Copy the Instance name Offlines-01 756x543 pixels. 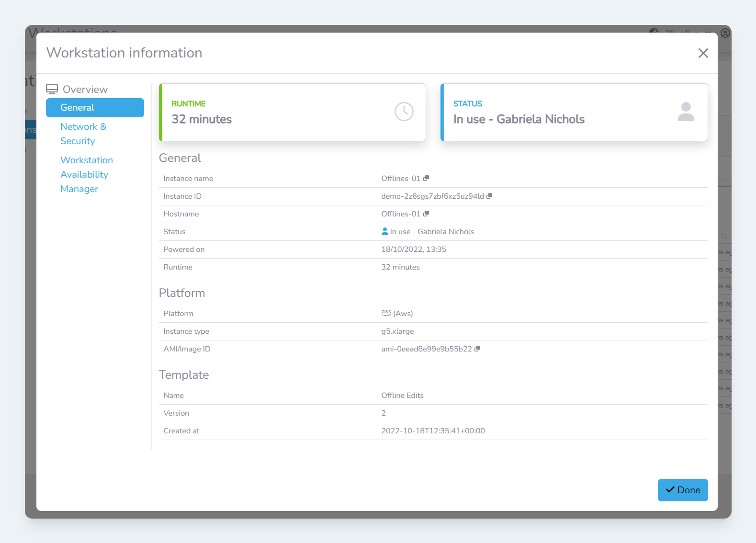click(x=426, y=178)
